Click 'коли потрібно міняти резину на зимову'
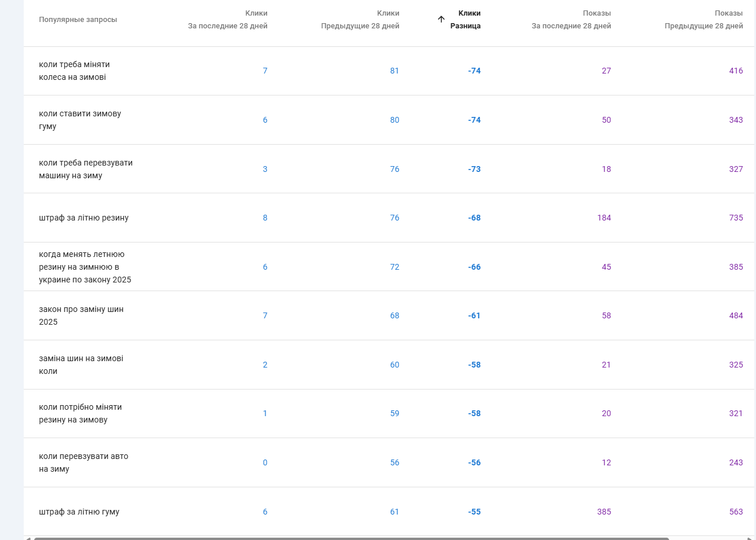This screenshot has width=756, height=540. click(x=81, y=414)
